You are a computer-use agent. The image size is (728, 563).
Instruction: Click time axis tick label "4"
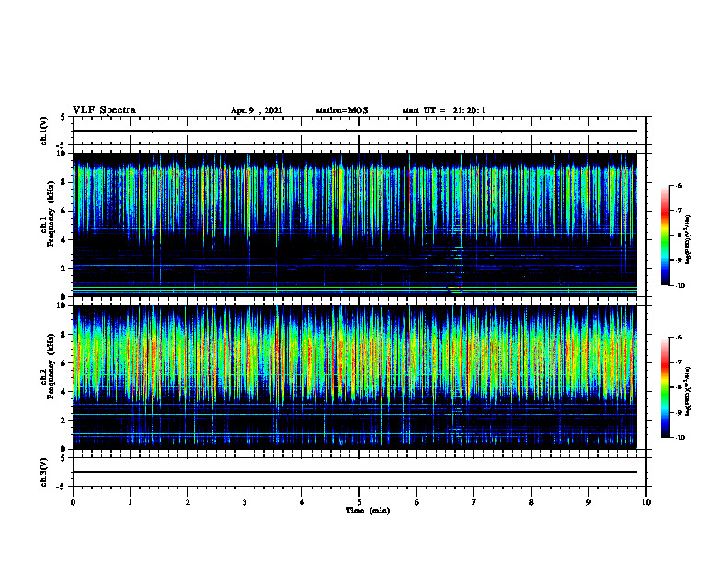click(x=302, y=502)
